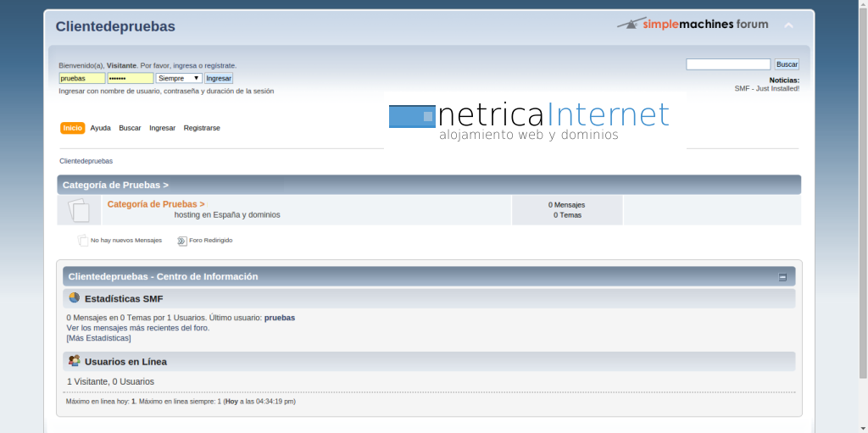868x433 pixels.
Task: Focus the username field containing 'pruebas'
Action: (x=82, y=78)
